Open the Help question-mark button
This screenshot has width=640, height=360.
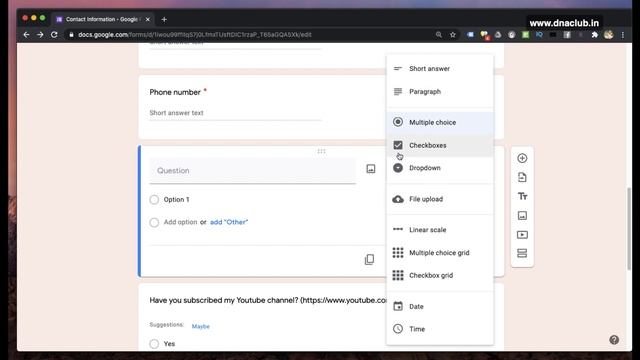point(614,340)
